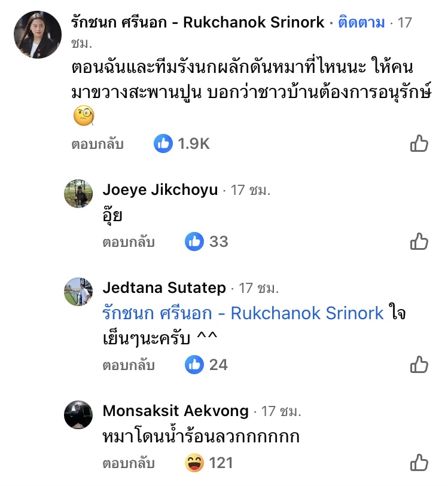The height and width of the screenshot is (486, 448).
Task: Reply to Rukchanok Srinork's comment
Action: point(97,144)
